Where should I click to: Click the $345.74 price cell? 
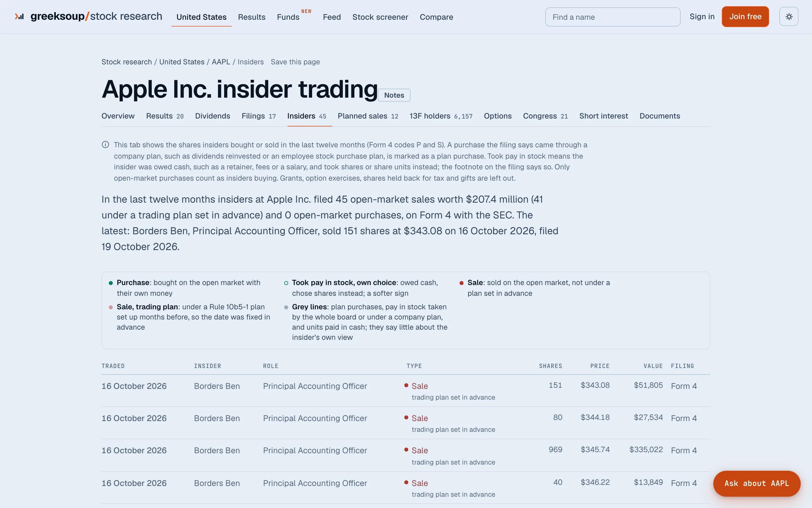pos(595,450)
